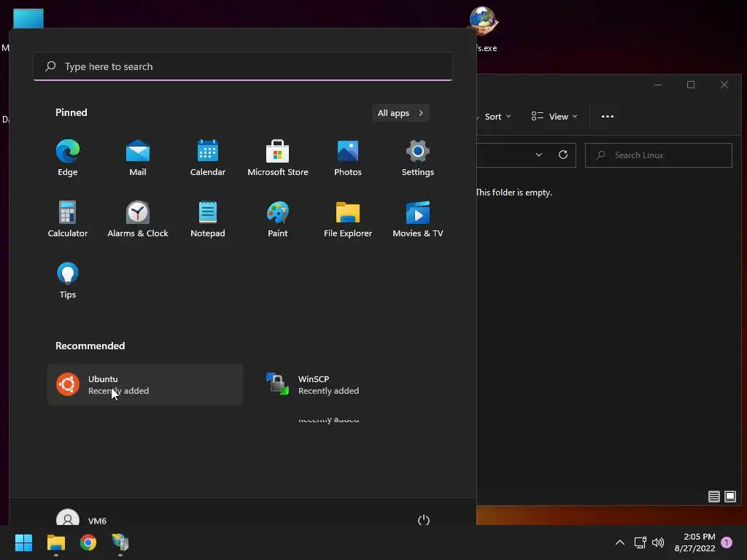Click the All apps button
The width and height of the screenshot is (747, 560).
pyautogui.click(x=400, y=113)
